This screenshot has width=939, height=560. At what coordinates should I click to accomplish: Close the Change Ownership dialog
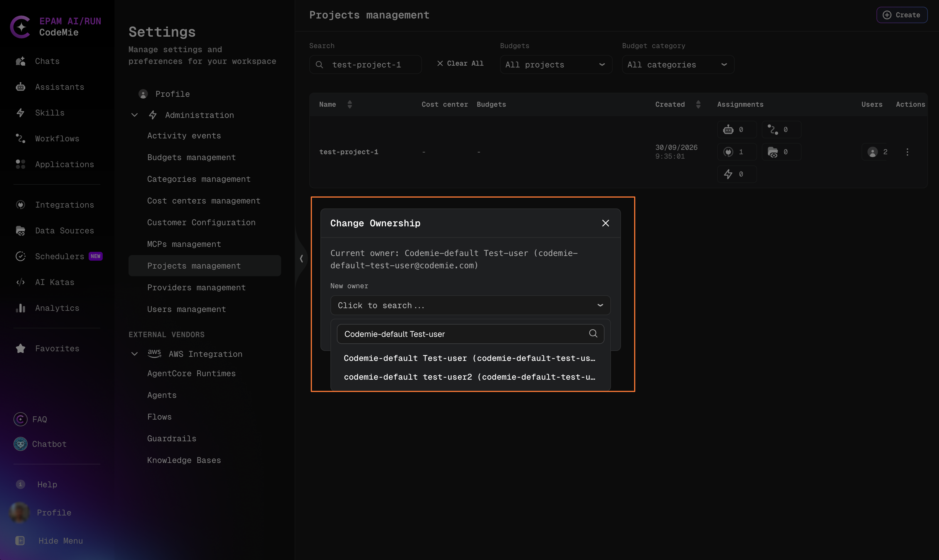pyautogui.click(x=605, y=223)
